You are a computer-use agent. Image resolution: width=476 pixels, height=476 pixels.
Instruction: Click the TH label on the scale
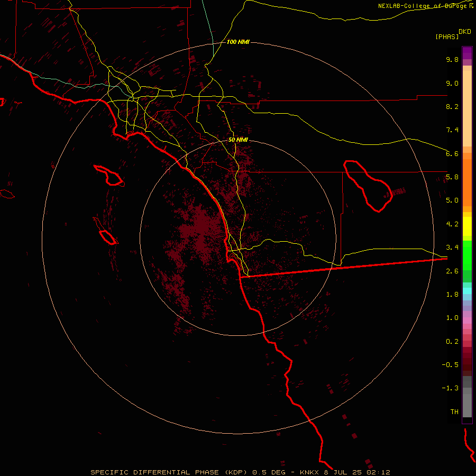454,412
